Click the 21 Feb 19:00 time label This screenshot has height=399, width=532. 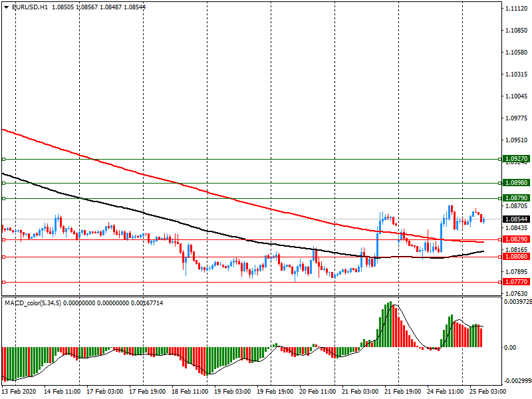402,392
